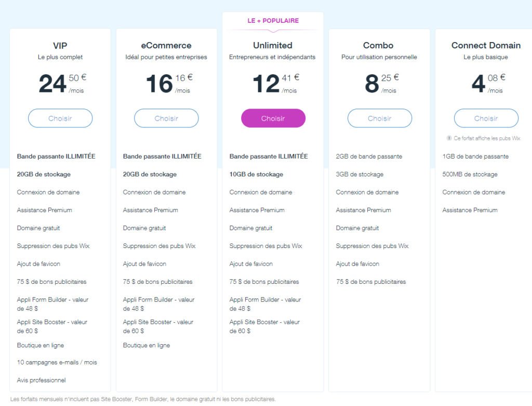Choose the Connect Domain plan
The width and height of the screenshot is (532, 406).
tap(486, 118)
